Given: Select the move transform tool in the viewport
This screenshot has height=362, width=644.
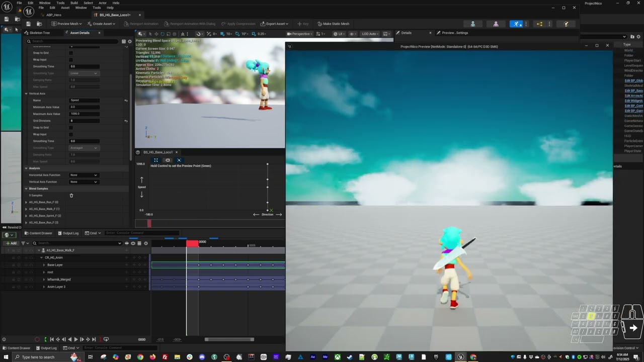Looking at the screenshot, I should (x=156, y=34).
